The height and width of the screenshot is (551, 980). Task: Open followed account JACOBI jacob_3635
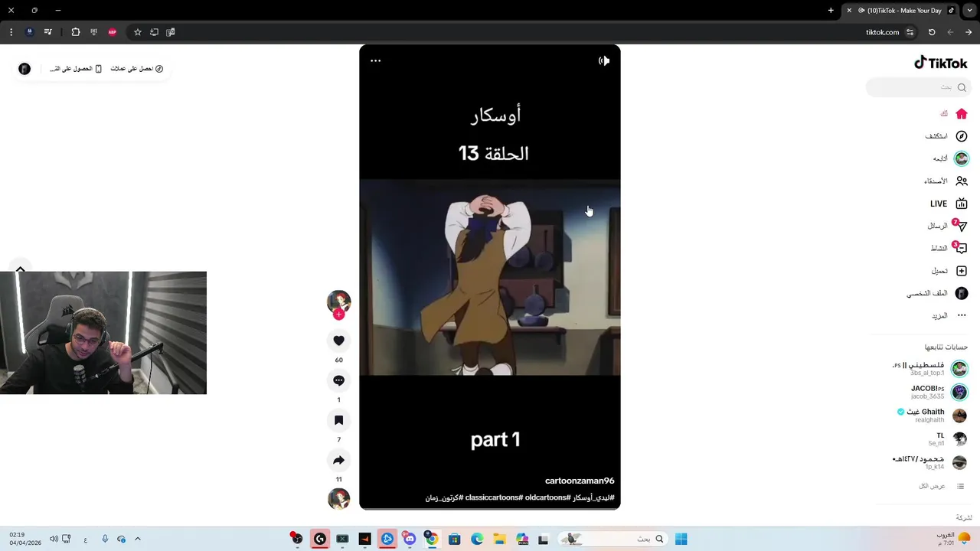pos(939,393)
